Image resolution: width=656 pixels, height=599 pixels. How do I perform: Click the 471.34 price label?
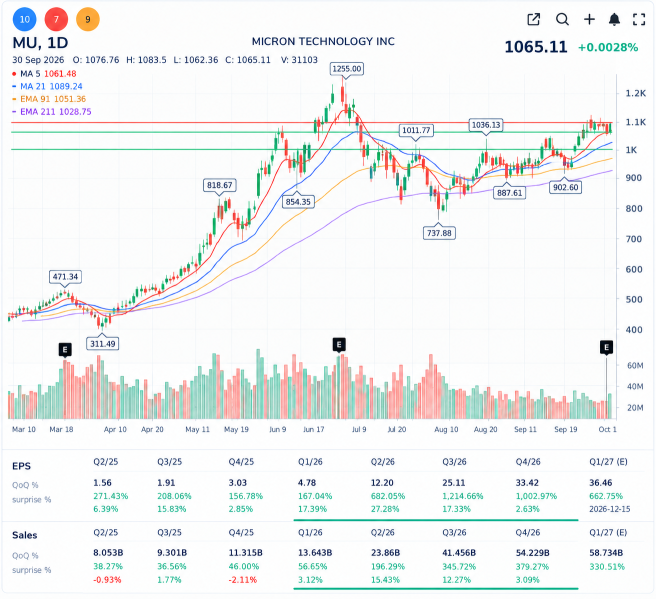tap(65, 276)
